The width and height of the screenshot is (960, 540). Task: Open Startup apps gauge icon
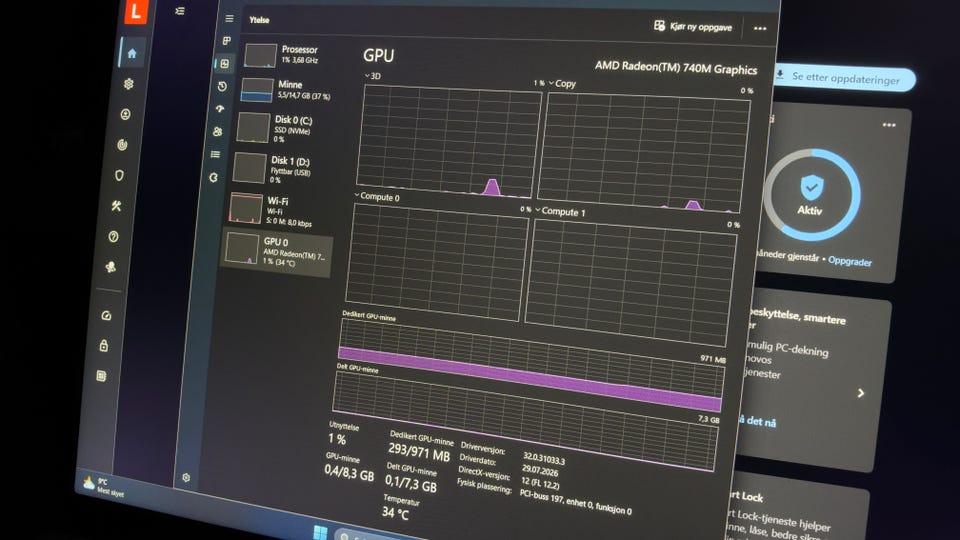pyautogui.click(x=220, y=109)
